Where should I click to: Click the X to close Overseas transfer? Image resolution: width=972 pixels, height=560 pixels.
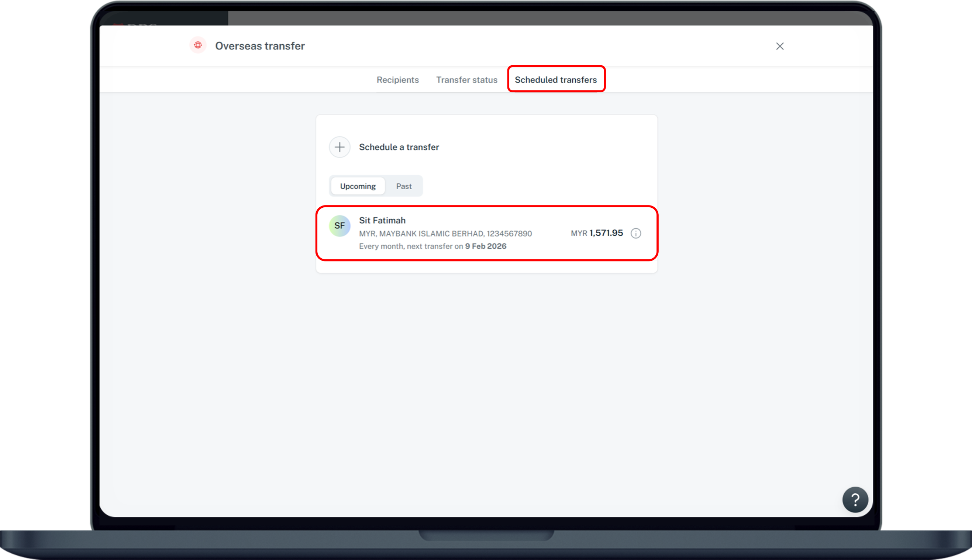coord(780,46)
